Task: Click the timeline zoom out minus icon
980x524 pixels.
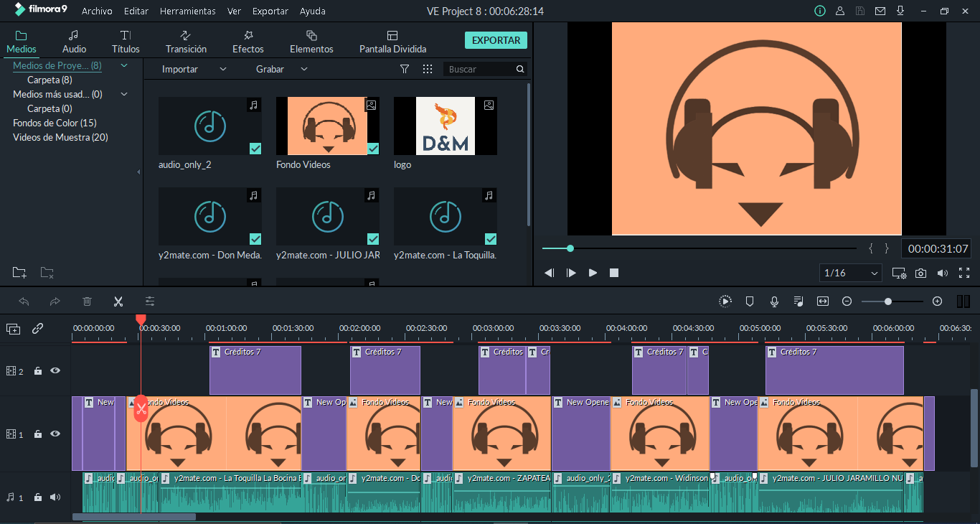Action: 847,301
